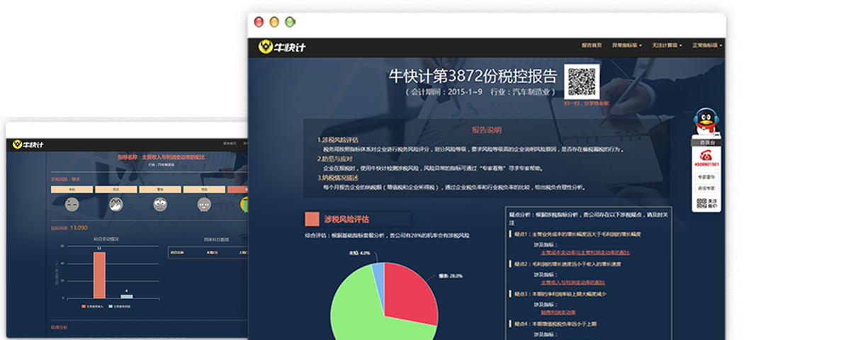Click the 专家看账 sidebar button

[x=706, y=176]
